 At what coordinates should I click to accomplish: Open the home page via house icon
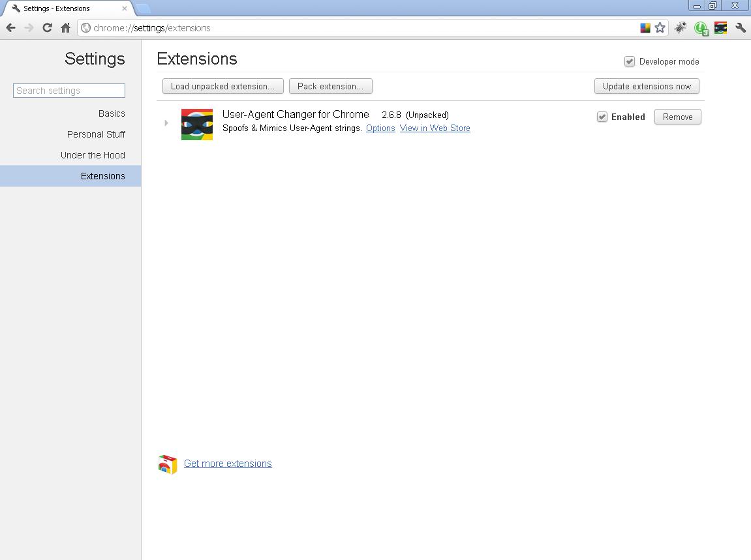coord(66,28)
